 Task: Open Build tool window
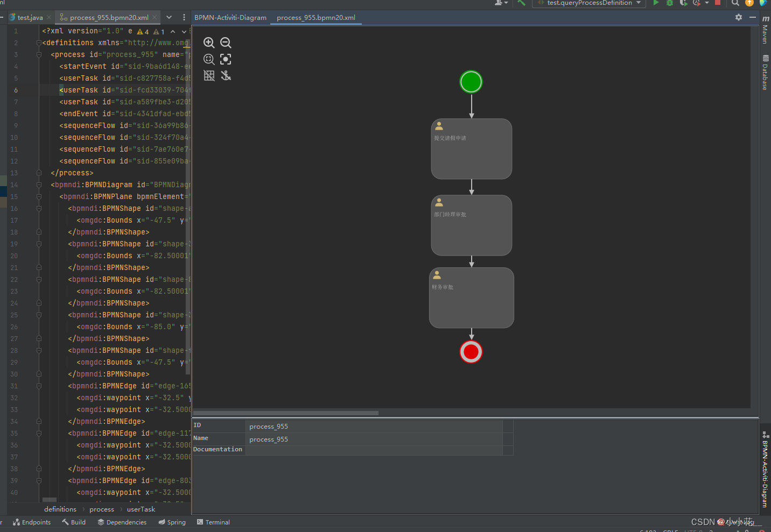pyautogui.click(x=74, y=522)
